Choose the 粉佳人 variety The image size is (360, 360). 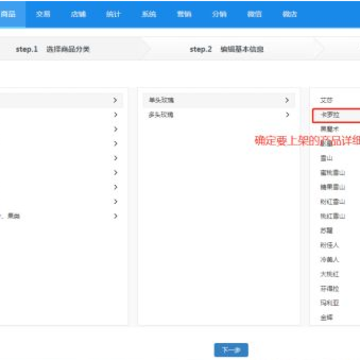pos(330,245)
